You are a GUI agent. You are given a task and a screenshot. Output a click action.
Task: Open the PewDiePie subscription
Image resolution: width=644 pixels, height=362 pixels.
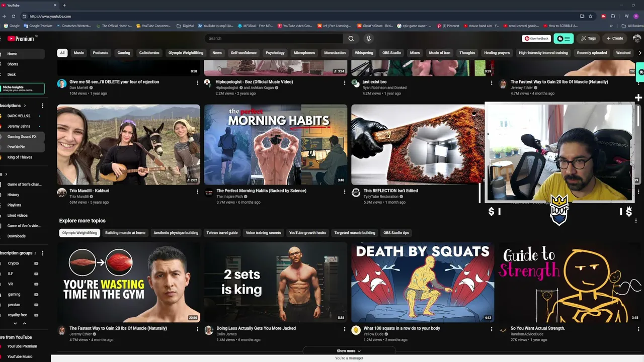click(16, 147)
